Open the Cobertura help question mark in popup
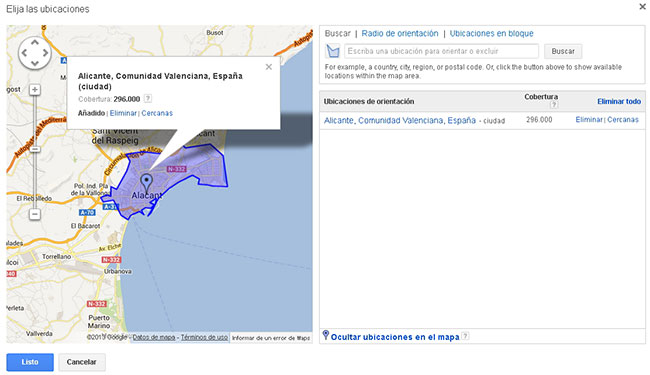This screenshot has height=375, width=650. point(148,99)
